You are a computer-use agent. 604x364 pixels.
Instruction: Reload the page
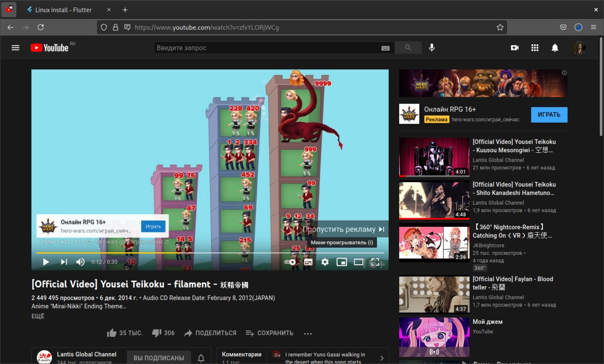coord(41,27)
